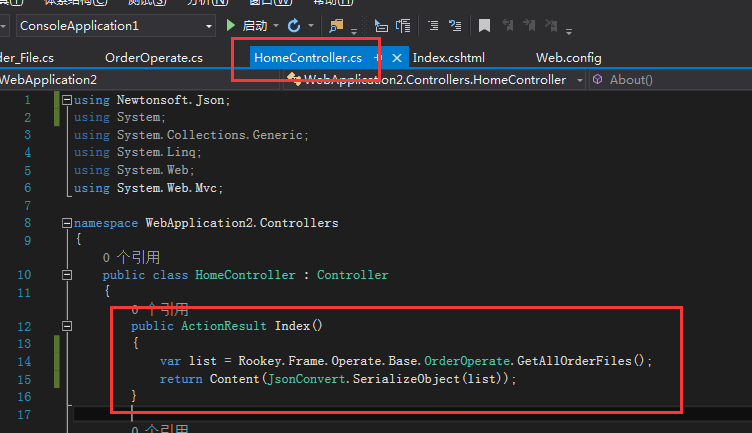Viewport: 752px width, 433px height.
Task: Collapse the HomeController class block
Action: [67, 275]
